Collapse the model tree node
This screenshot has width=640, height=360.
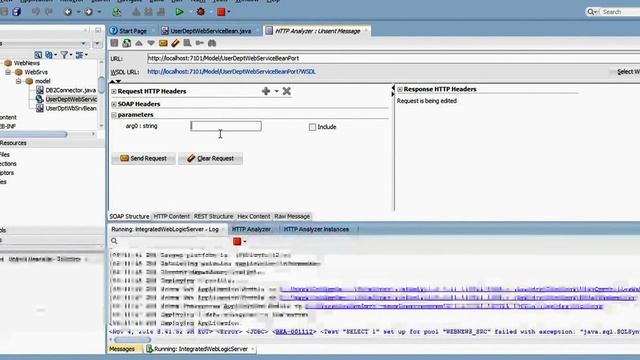tap(18, 81)
